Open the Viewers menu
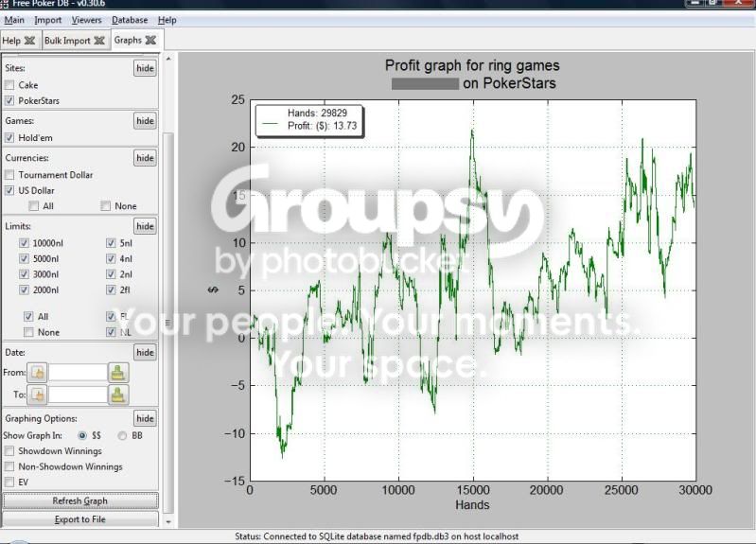 87,20
